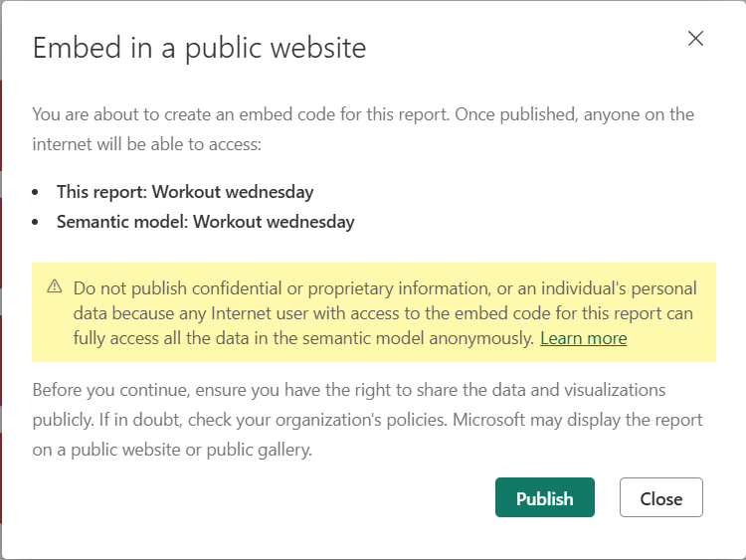Click the "Embed in a public website" title

click(x=199, y=48)
